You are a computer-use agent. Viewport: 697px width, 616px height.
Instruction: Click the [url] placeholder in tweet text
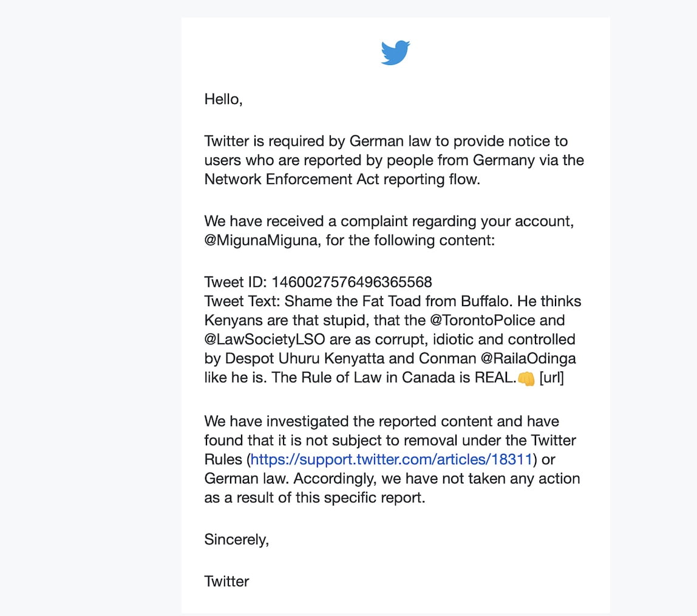coord(552,378)
